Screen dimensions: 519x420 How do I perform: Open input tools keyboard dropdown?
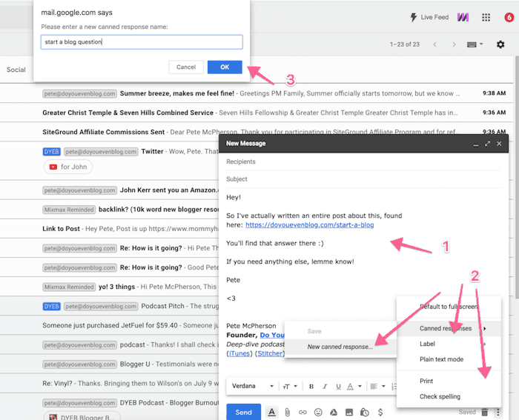click(475, 44)
